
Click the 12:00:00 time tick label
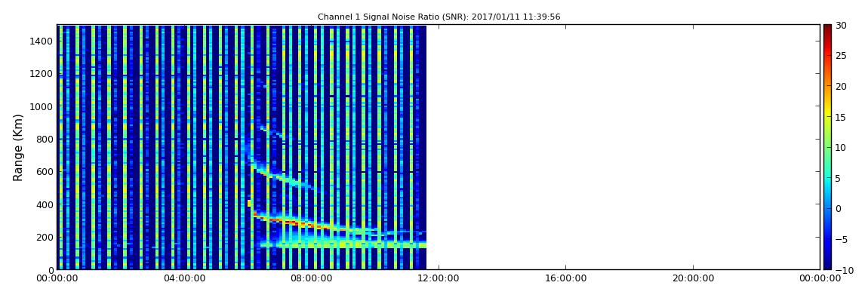pos(438,278)
